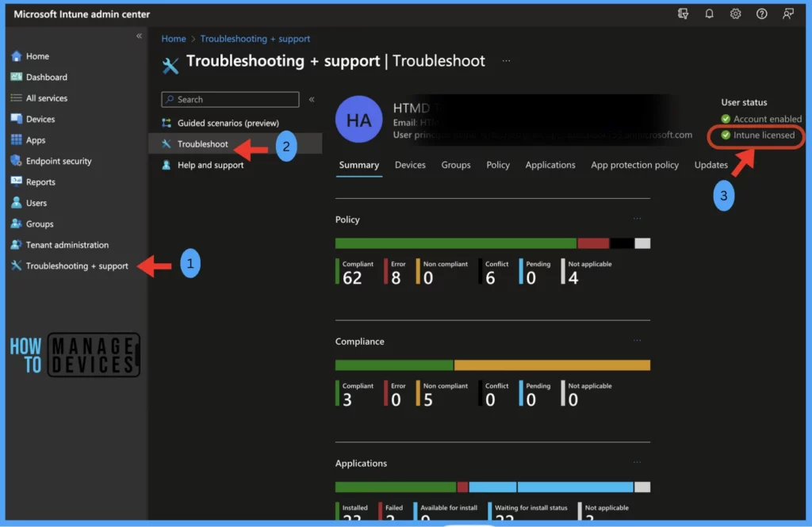The image size is (812, 527).
Task: Click the Devices icon in sidebar
Action: (x=17, y=119)
